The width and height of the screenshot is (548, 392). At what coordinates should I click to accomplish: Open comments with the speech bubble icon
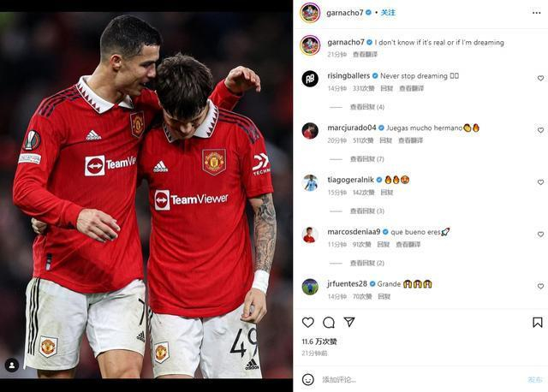click(x=329, y=323)
